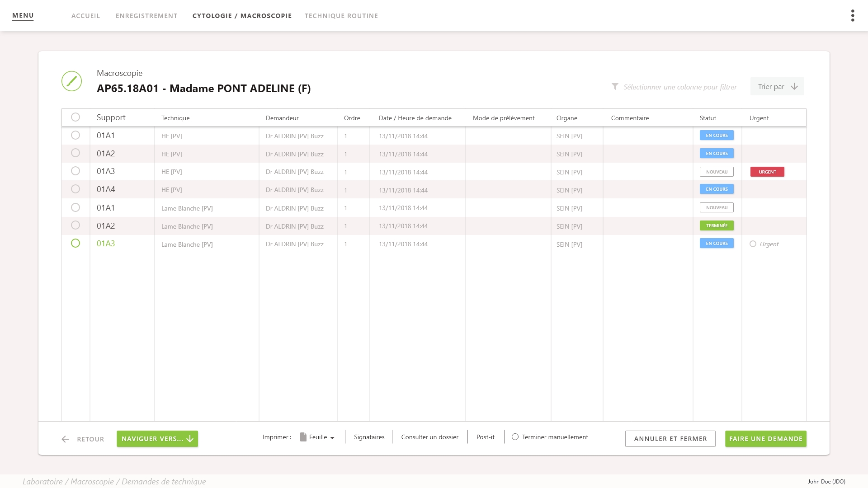This screenshot has width=868, height=488.
Task: Open the three-dot options menu
Action: [x=853, y=16]
